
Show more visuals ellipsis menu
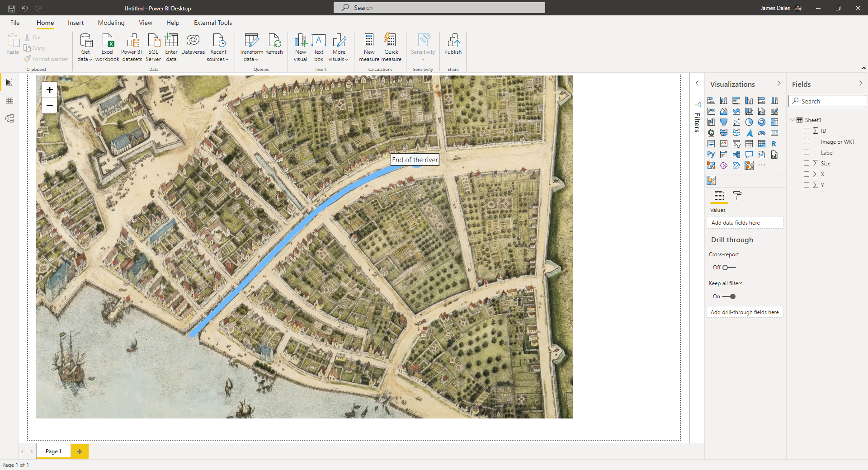pyautogui.click(x=762, y=165)
